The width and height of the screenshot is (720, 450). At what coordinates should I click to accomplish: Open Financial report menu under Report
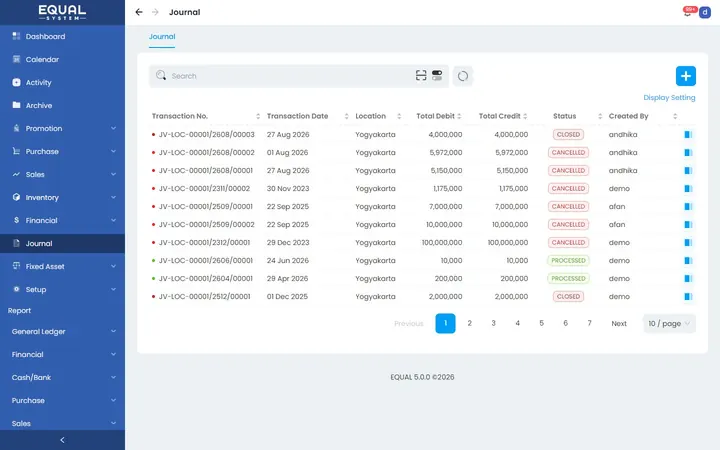(62, 354)
